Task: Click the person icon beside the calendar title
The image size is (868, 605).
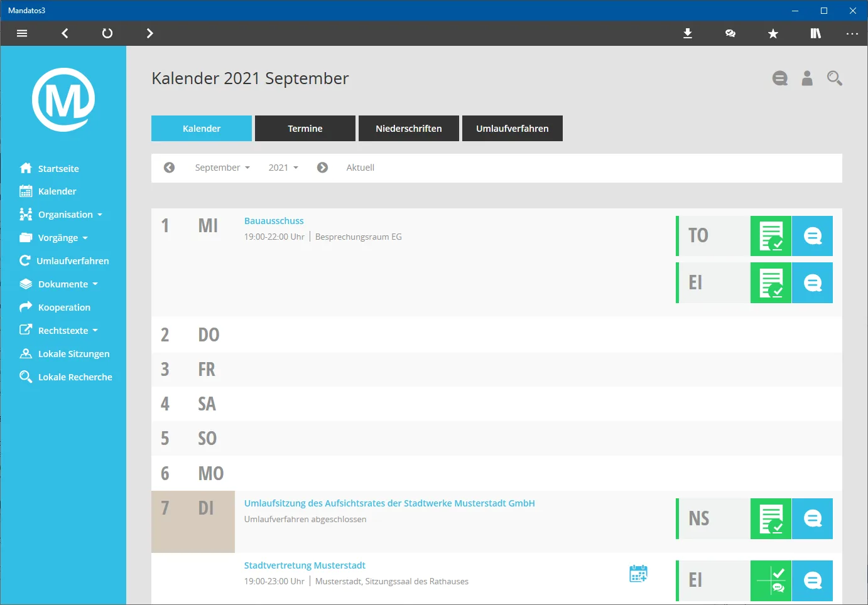Action: click(x=807, y=78)
